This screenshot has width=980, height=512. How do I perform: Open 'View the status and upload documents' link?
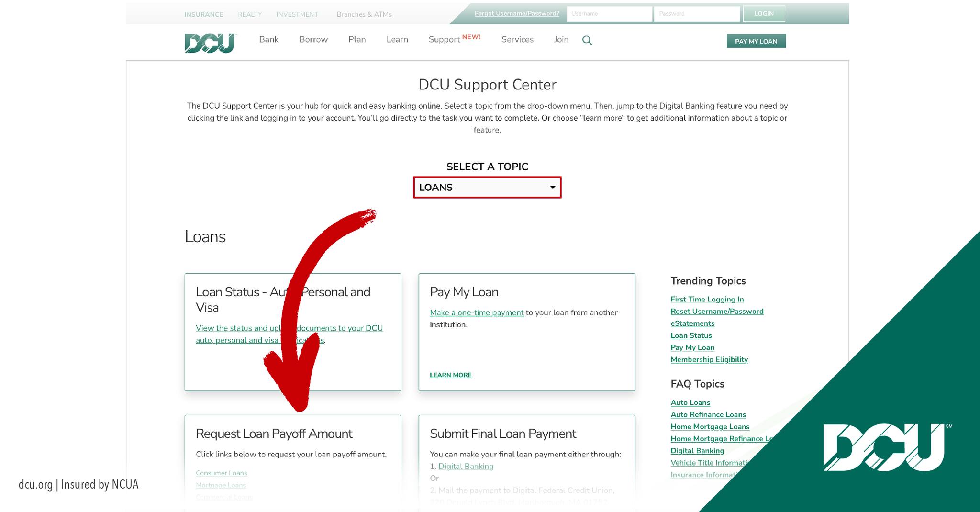[x=289, y=334]
